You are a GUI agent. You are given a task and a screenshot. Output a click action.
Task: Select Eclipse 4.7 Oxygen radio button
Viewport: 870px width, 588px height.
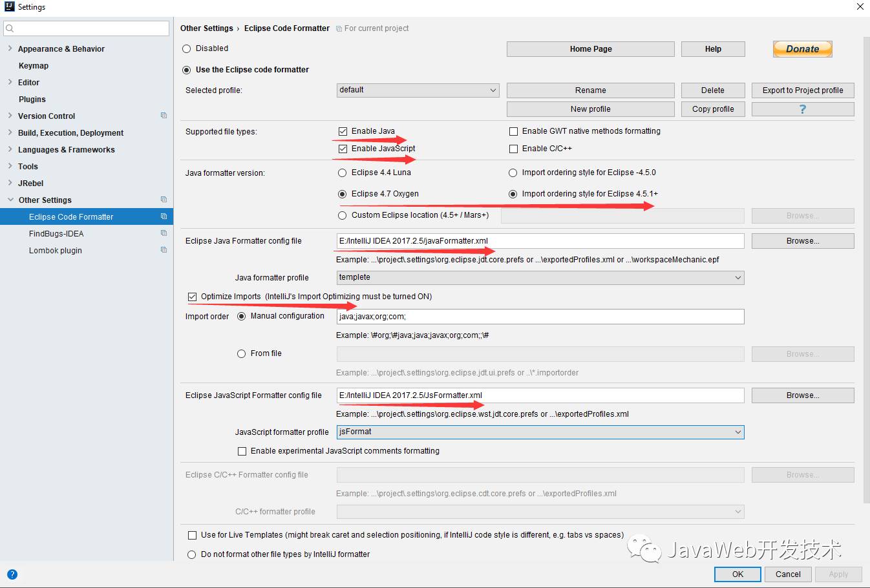click(343, 194)
